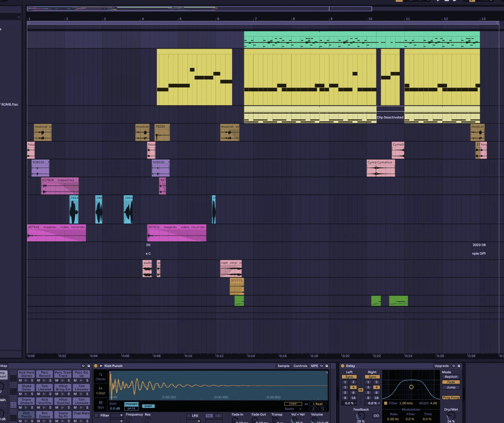Click the Delay device save preset icon
Screen dimensions: 504x423
(x=459, y=366)
